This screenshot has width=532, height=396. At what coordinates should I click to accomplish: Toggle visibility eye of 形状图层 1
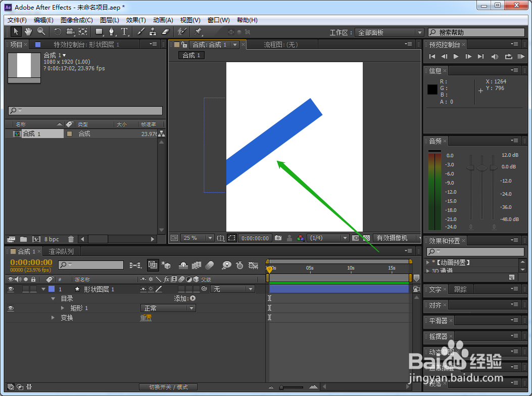11,289
